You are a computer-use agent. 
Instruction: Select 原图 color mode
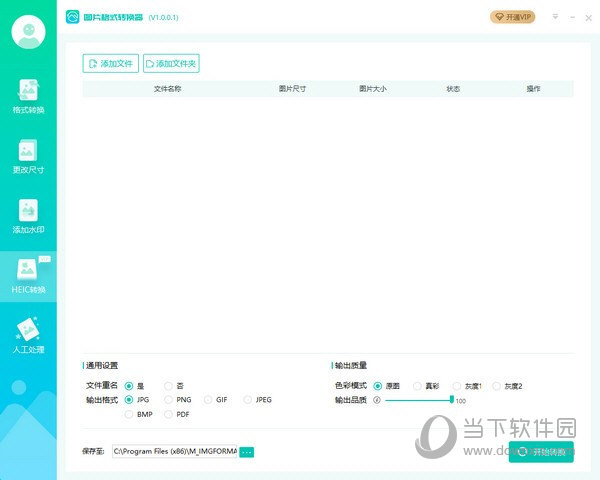click(x=386, y=386)
